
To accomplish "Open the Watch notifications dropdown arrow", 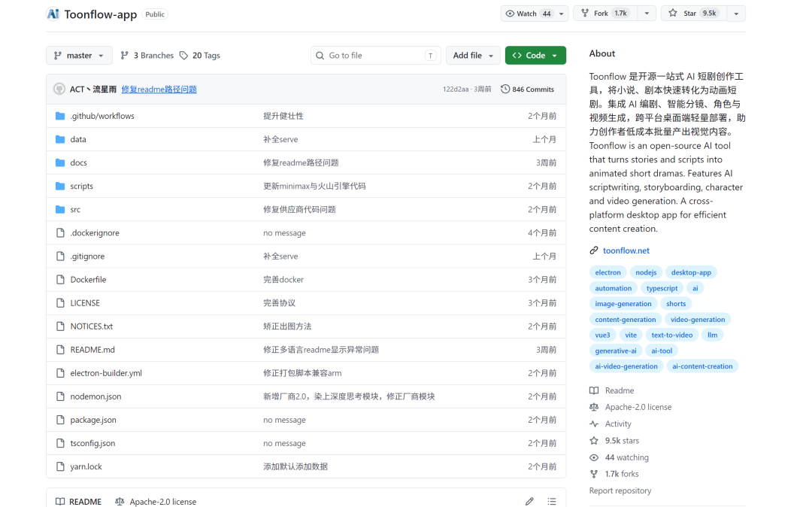I will (562, 14).
